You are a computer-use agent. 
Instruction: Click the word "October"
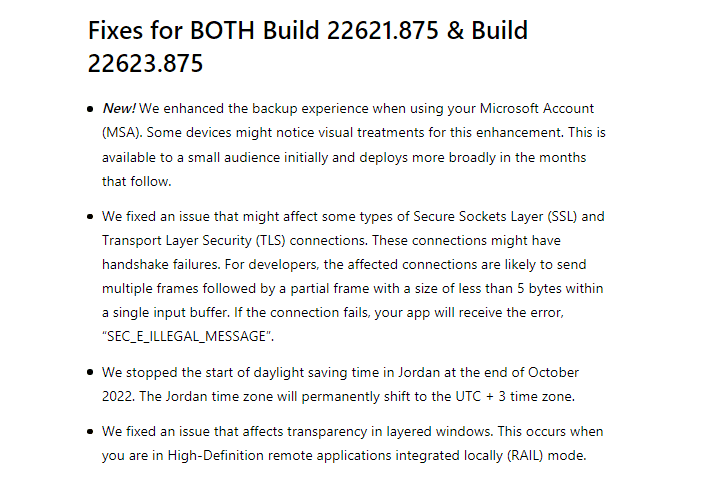click(x=553, y=373)
